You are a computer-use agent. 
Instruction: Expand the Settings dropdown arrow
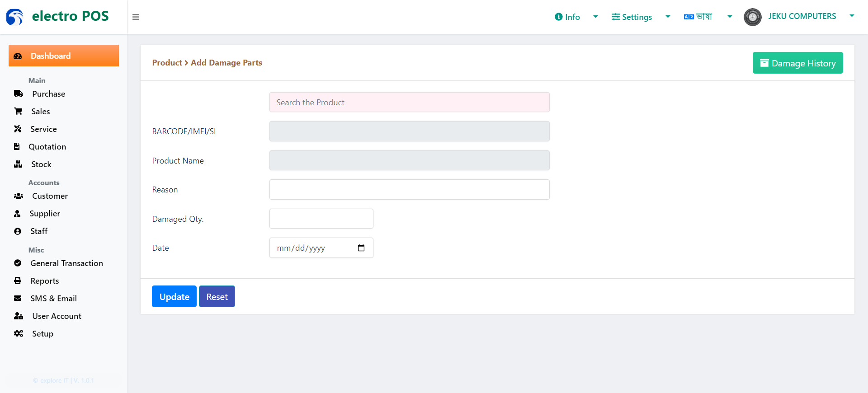668,17
